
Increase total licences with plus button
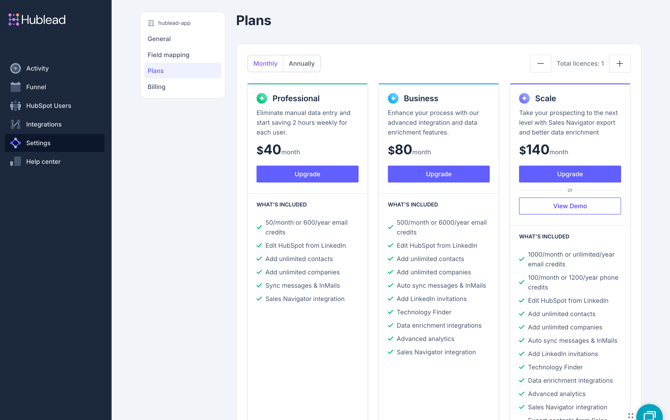click(x=619, y=63)
